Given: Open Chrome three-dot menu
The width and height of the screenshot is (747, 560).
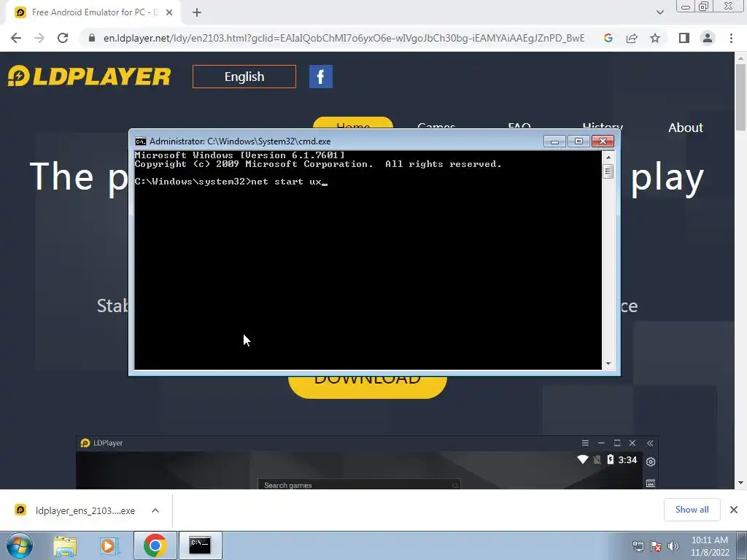Looking at the screenshot, I should tap(731, 38).
